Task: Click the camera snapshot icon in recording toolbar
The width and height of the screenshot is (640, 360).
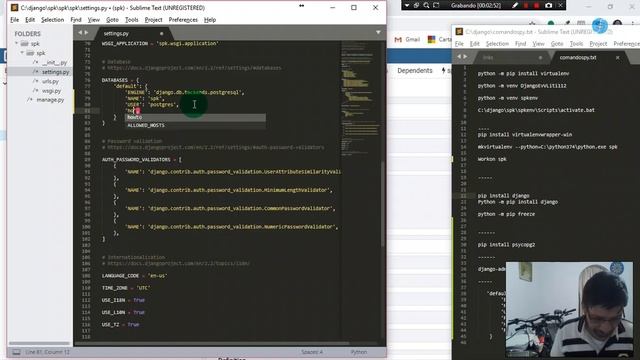Action: coord(549,5)
